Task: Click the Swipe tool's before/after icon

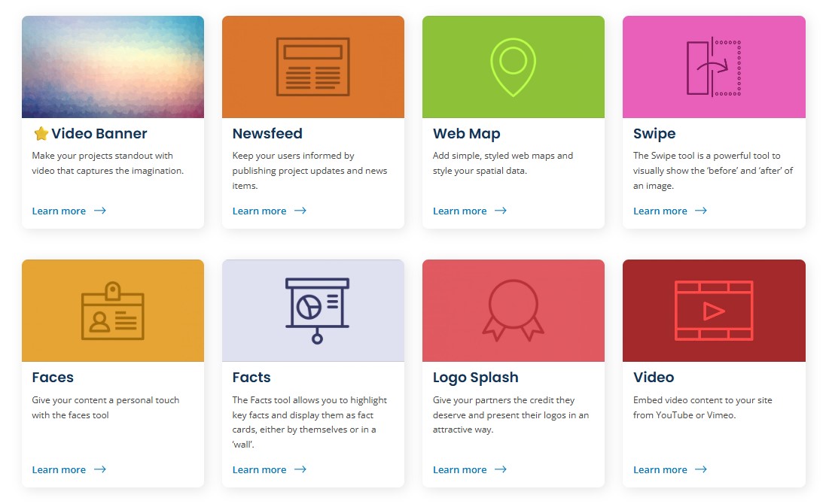Action: tap(713, 66)
